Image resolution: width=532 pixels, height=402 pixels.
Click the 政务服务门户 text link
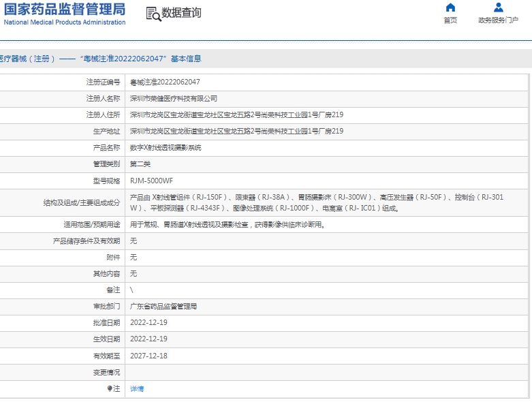[x=499, y=20]
